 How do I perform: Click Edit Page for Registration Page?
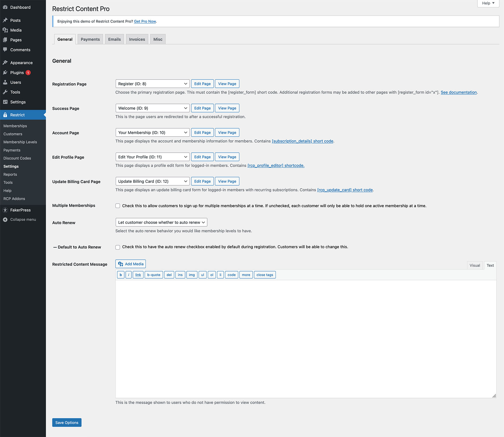pos(202,84)
